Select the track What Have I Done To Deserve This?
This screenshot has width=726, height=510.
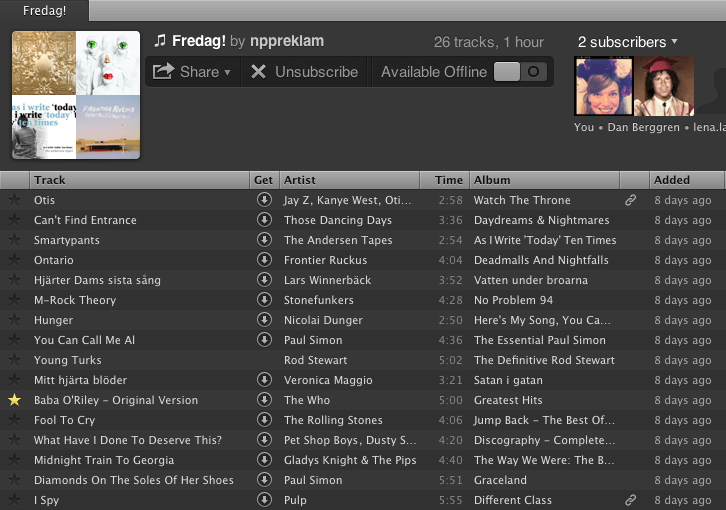(128, 440)
